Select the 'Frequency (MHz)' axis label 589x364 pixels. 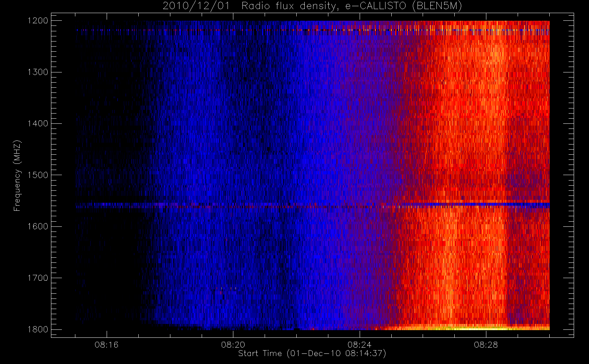tap(17, 175)
